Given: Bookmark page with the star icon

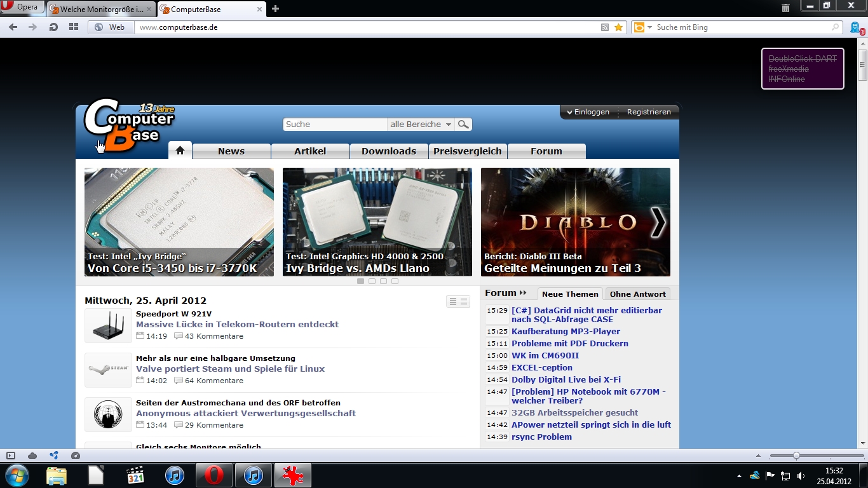Looking at the screenshot, I should click(x=618, y=27).
